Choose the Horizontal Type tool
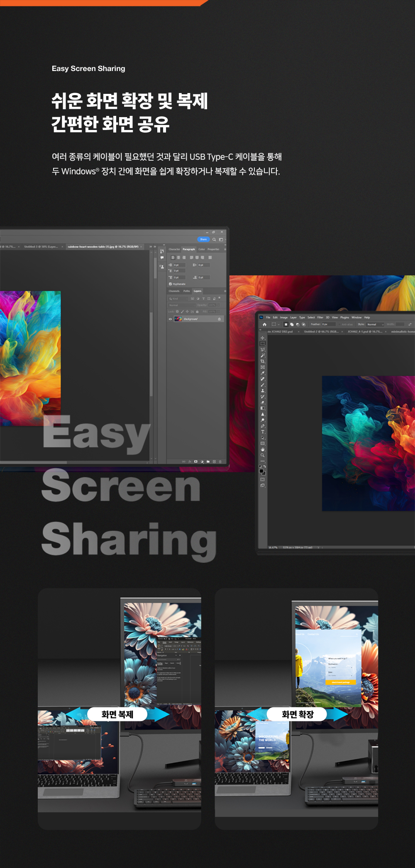The width and height of the screenshot is (415, 868). point(262,432)
